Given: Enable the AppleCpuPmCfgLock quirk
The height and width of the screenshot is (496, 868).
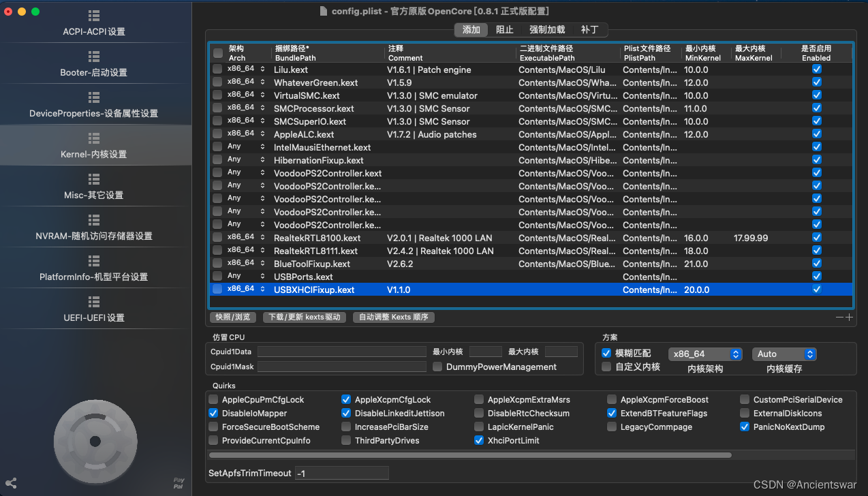Looking at the screenshot, I should point(214,400).
